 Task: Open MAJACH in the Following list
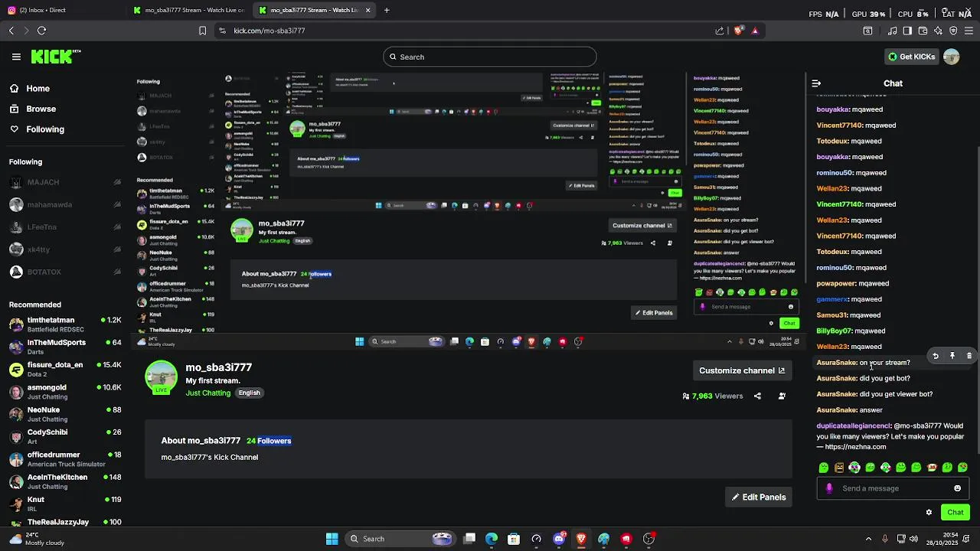(x=65, y=182)
